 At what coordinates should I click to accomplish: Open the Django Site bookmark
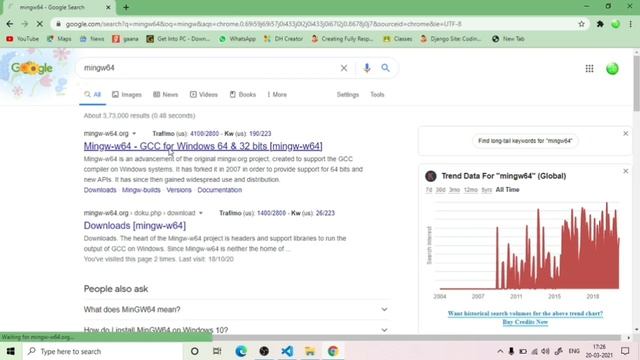point(451,39)
